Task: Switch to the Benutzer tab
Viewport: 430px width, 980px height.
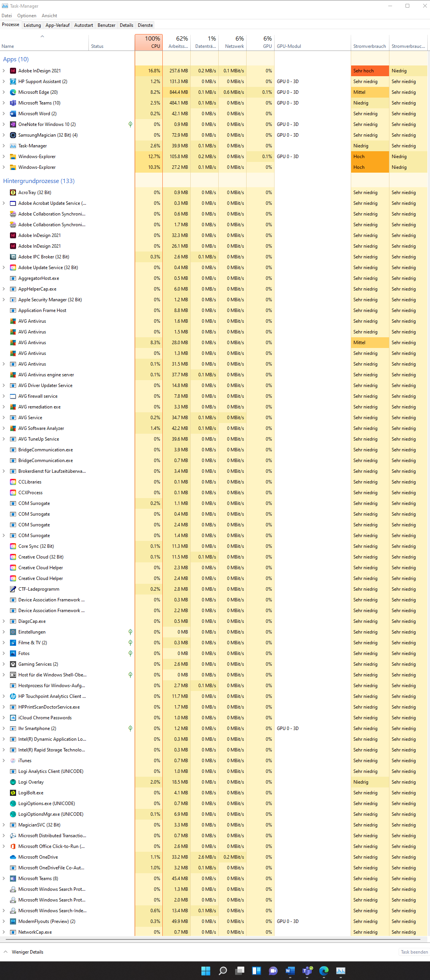Action: (106, 25)
